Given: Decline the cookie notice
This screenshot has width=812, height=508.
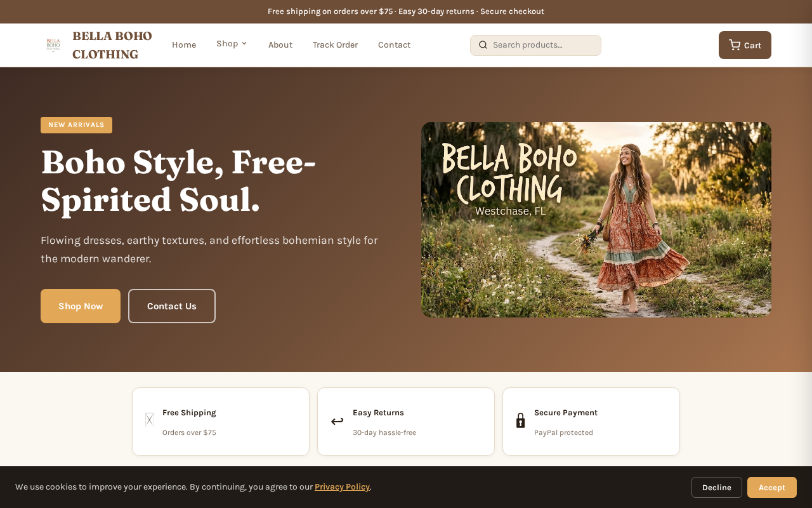Looking at the screenshot, I should click(x=717, y=487).
